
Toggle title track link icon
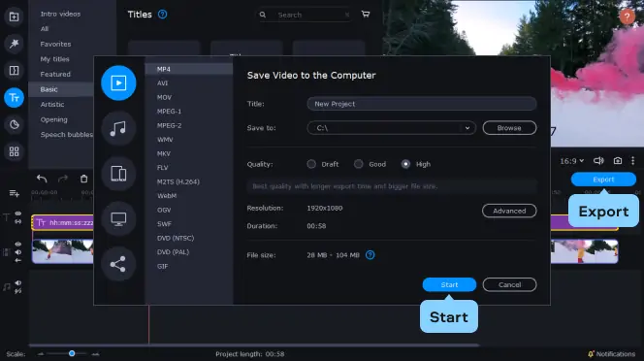click(18, 221)
